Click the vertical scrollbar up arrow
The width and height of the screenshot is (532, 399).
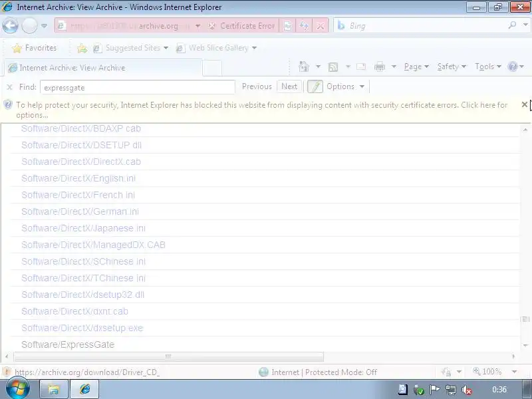(x=525, y=130)
